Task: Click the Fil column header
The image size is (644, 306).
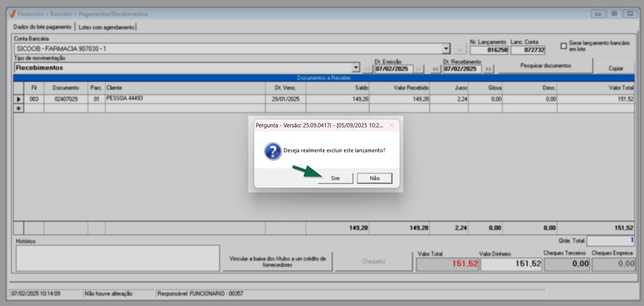Action: click(x=34, y=88)
